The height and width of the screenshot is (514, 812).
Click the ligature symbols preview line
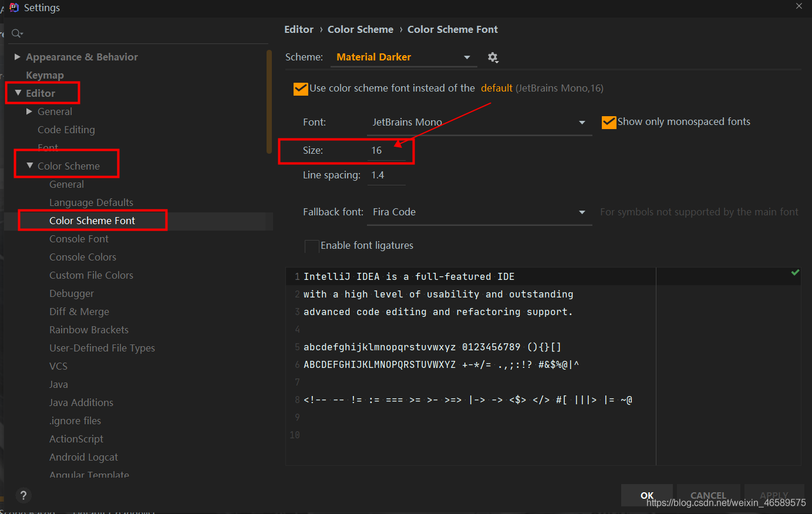tap(467, 400)
